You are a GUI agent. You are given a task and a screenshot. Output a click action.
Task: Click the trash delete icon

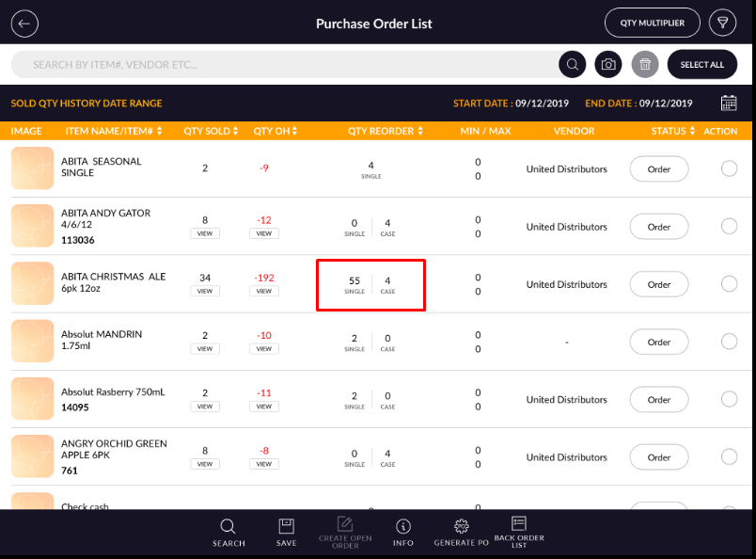coord(645,65)
